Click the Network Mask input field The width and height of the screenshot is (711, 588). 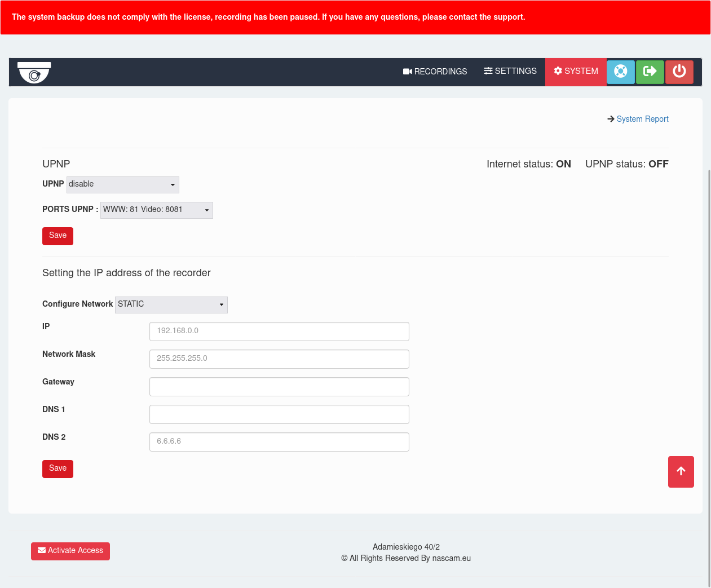point(279,359)
